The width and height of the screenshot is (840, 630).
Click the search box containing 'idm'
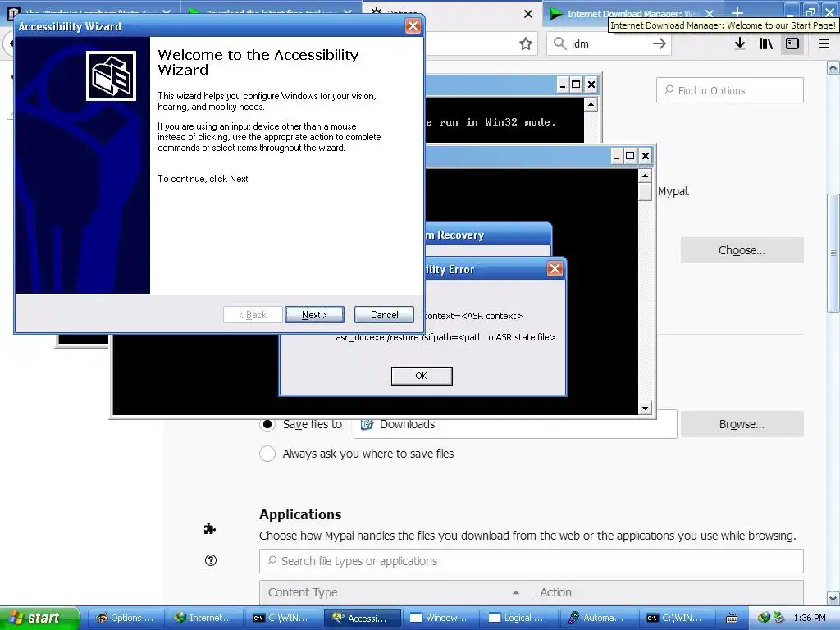pyautogui.click(x=609, y=44)
